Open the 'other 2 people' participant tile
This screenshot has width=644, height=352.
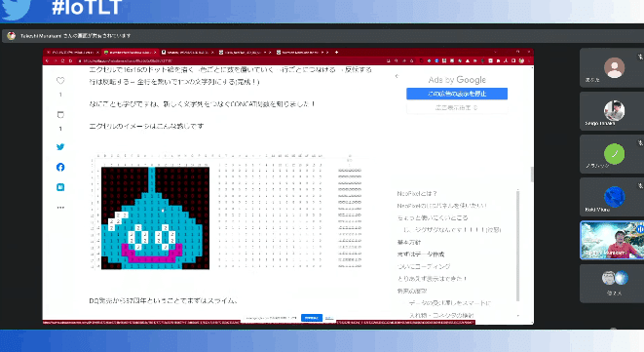coord(612,284)
